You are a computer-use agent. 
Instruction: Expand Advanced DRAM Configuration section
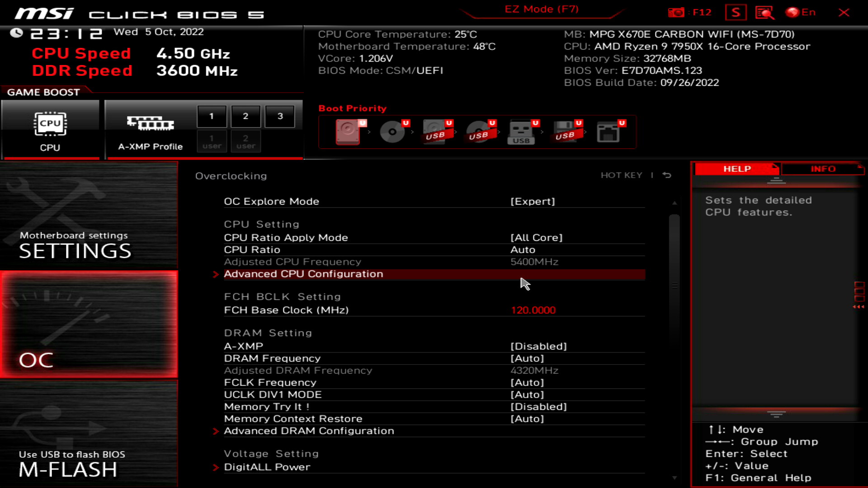point(309,430)
